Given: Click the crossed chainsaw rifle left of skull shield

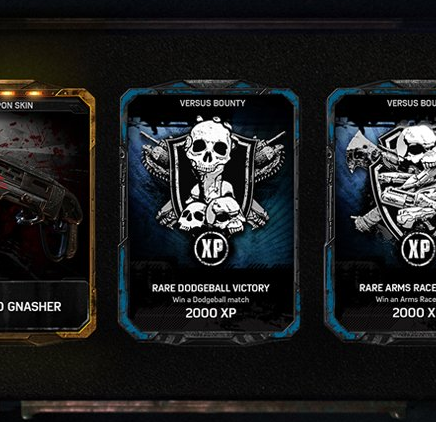Looking at the screenshot, I should [157, 160].
